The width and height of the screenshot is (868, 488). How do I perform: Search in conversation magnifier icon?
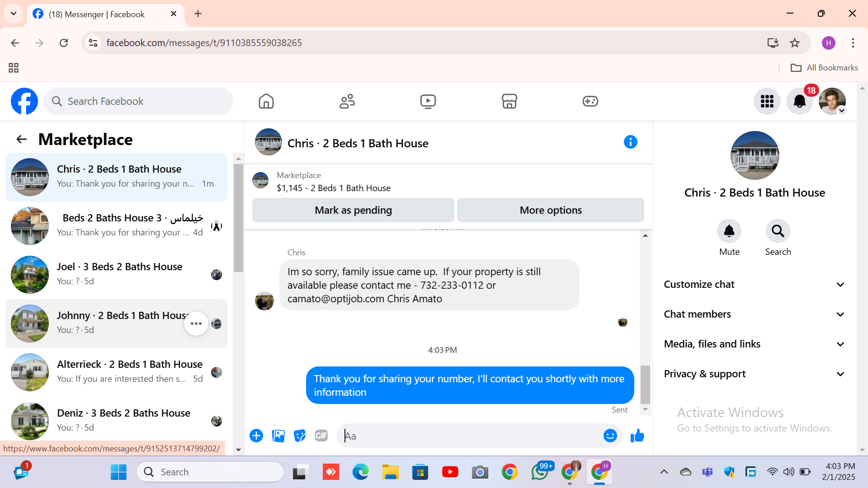pyautogui.click(x=778, y=231)
